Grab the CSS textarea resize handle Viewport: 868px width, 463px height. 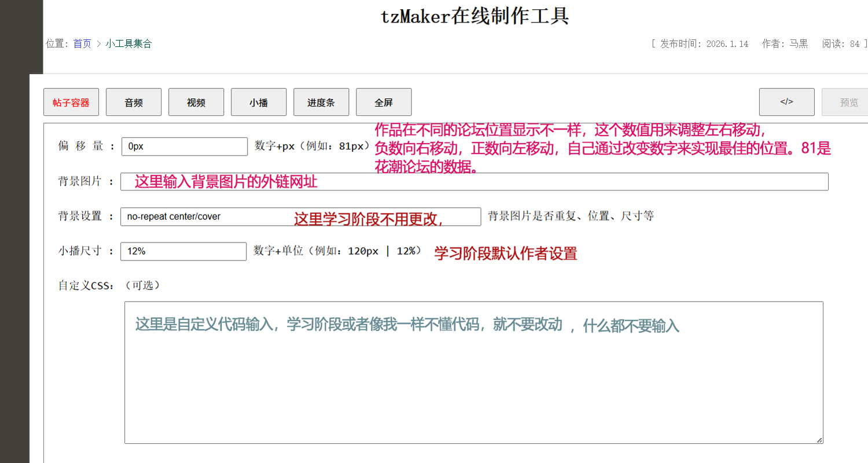[x=819, y=440]
